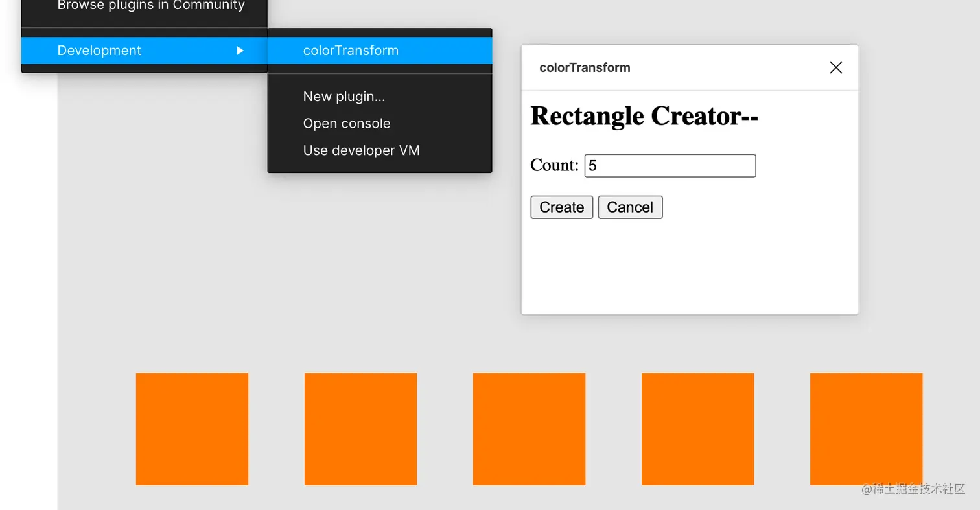Viewport: 980px width, 510px height.
Task: Click the colorTransform plugin window title
Action: (x=585, y=67)
